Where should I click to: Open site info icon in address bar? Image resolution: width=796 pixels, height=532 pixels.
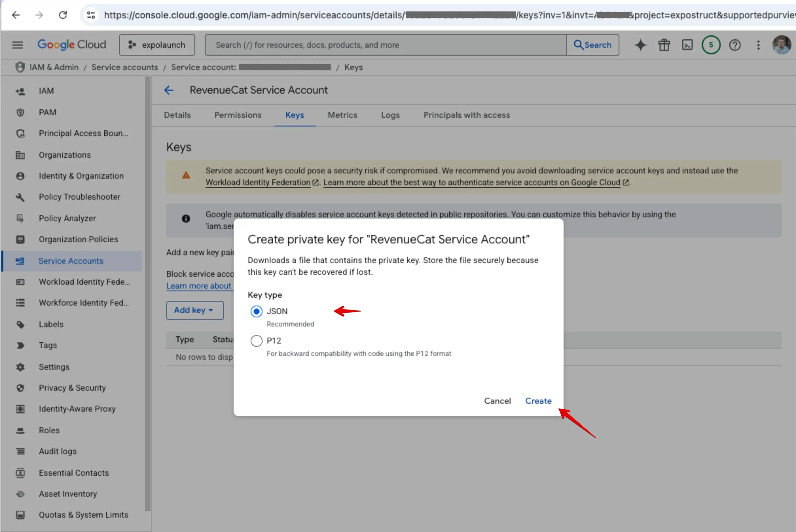click(91, 15)
